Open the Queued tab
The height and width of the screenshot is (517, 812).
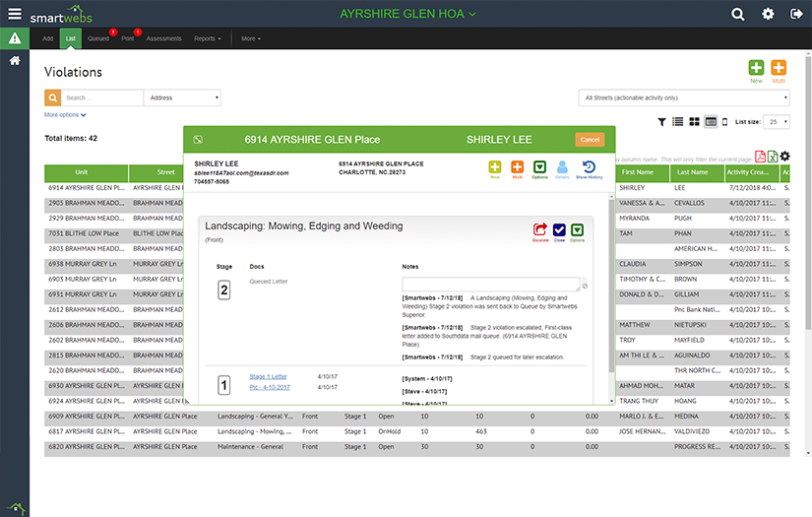pos(98,38)
